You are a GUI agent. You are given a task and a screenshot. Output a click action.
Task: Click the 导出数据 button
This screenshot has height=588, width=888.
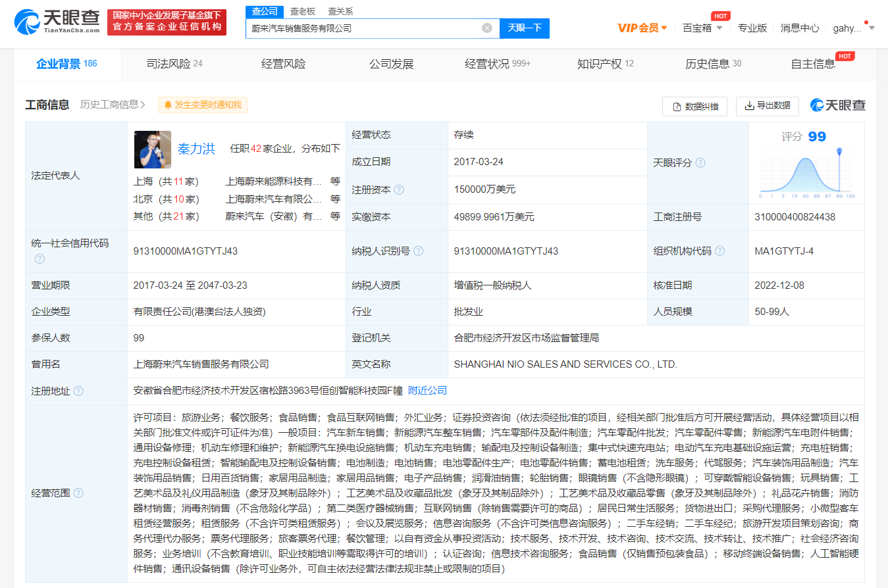pos(768,106)
